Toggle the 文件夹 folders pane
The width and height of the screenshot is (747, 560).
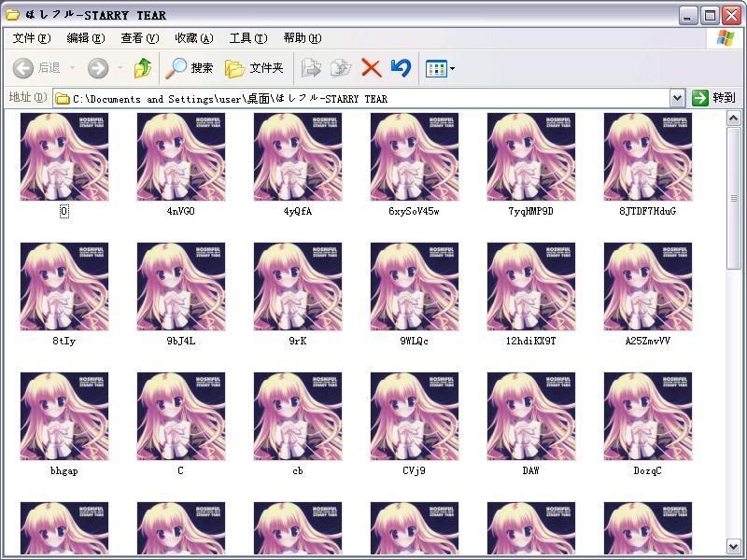(x=254, y=68)
